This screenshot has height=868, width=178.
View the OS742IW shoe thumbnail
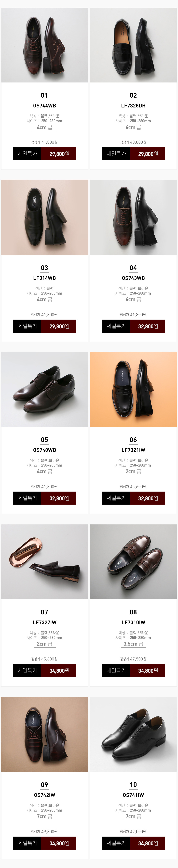click(x=44, y=734)
